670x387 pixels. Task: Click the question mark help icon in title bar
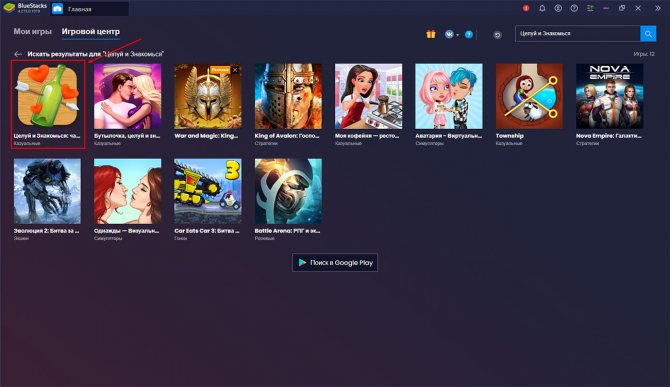click(574, 8)
